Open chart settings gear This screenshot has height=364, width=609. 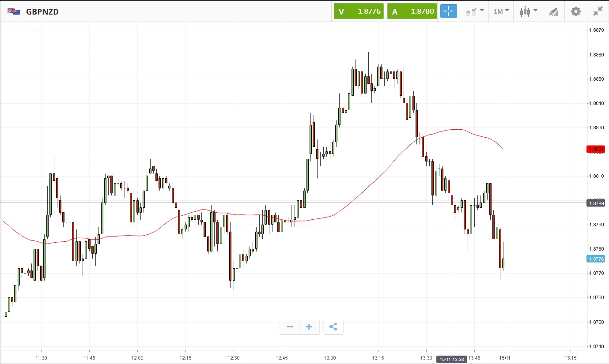pyautogui.click(x=576, y=11)
